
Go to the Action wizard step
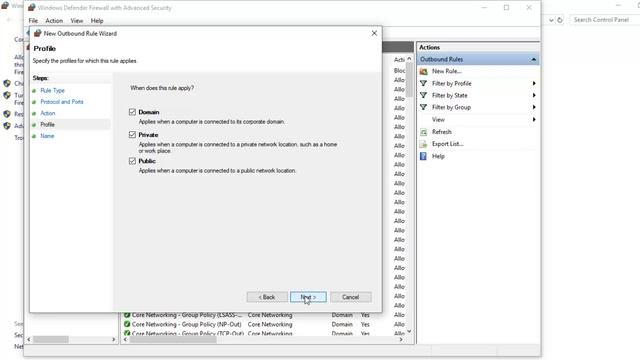tap(48, 113)
